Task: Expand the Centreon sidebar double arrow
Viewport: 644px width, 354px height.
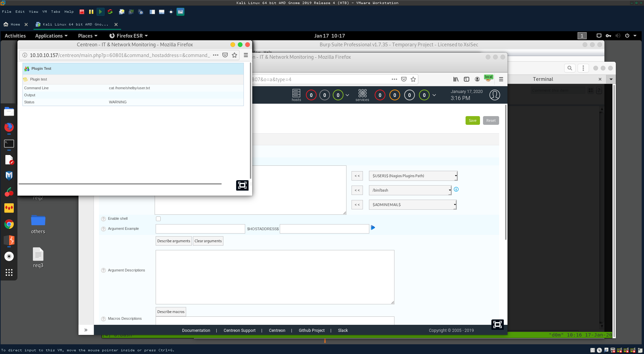Action: pyautogui.click(x=86, y=330)
